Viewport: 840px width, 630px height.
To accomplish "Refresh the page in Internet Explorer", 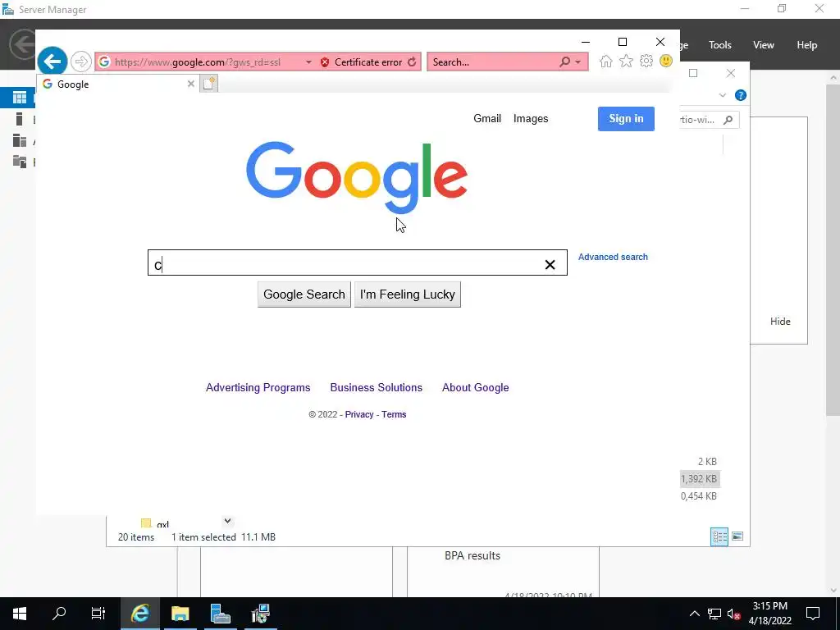I will pyautogui.click(x=412, y=62).
